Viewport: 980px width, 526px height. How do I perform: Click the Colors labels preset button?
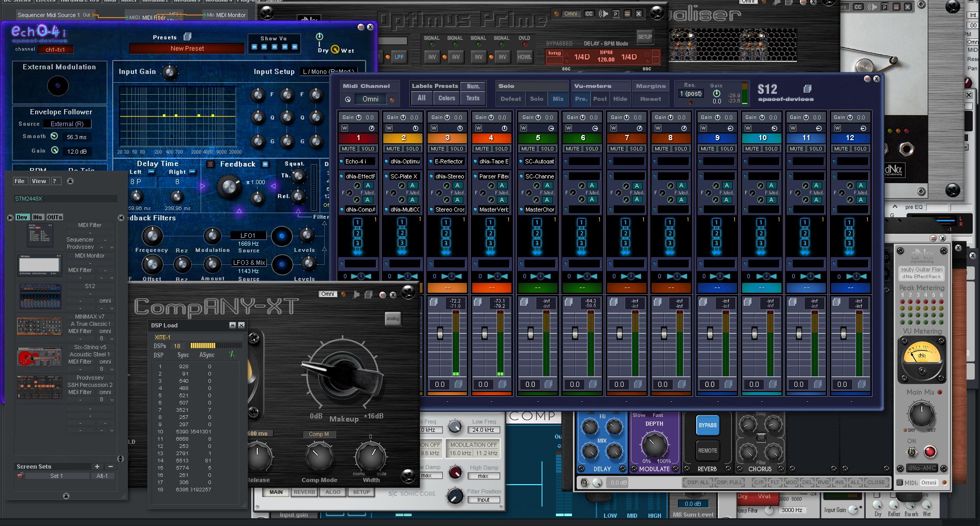point(446,98)
